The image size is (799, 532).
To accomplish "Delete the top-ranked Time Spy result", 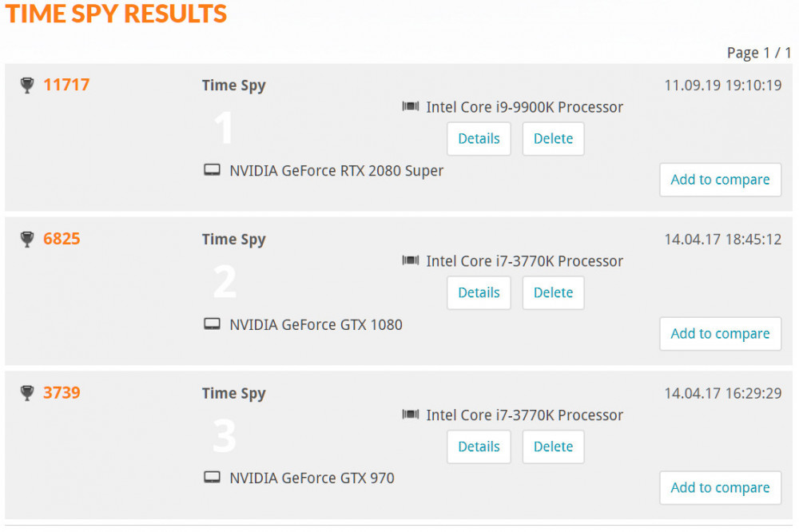I will pos(553,138).
